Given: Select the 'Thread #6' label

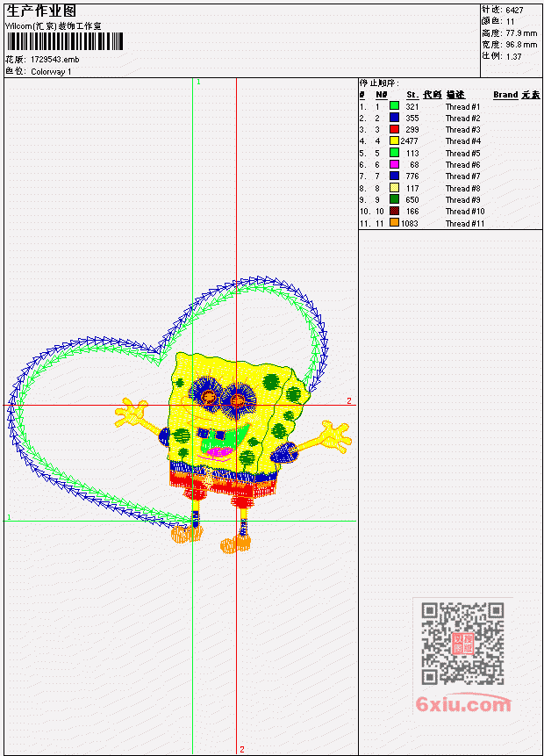Looking at the screenshot, I should (x=462, y=165).
